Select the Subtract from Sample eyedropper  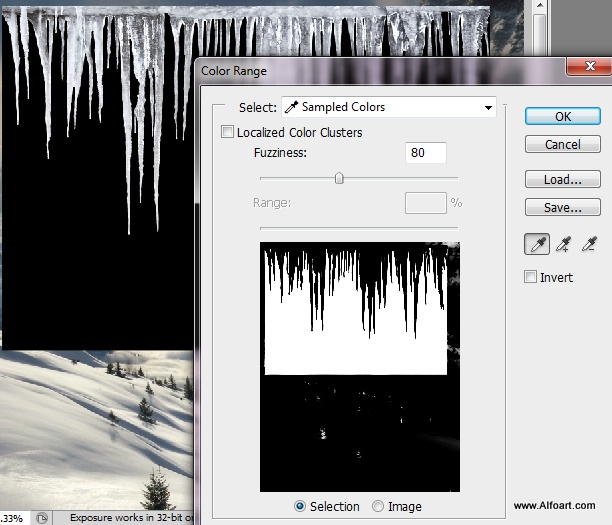[x=591, y=244]
